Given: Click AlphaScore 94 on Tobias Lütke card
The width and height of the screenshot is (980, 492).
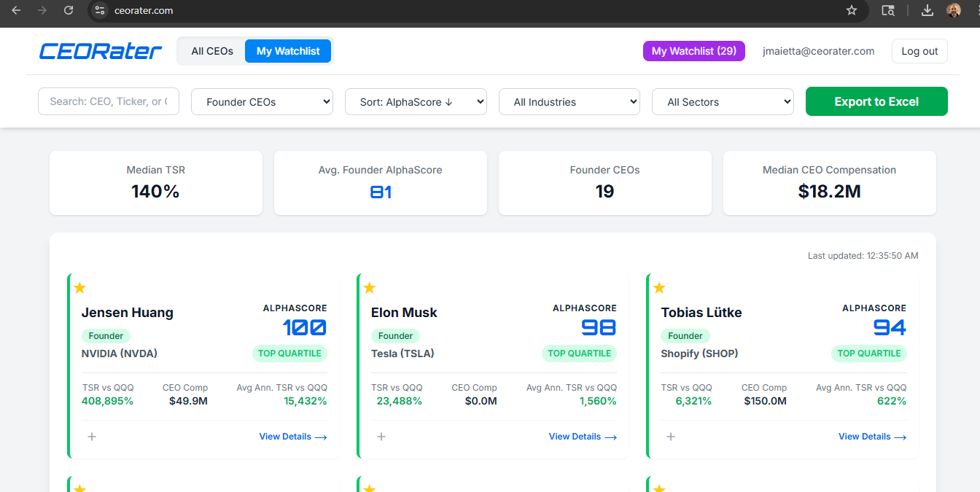Looking at the screenshot, I should [890, 328].
